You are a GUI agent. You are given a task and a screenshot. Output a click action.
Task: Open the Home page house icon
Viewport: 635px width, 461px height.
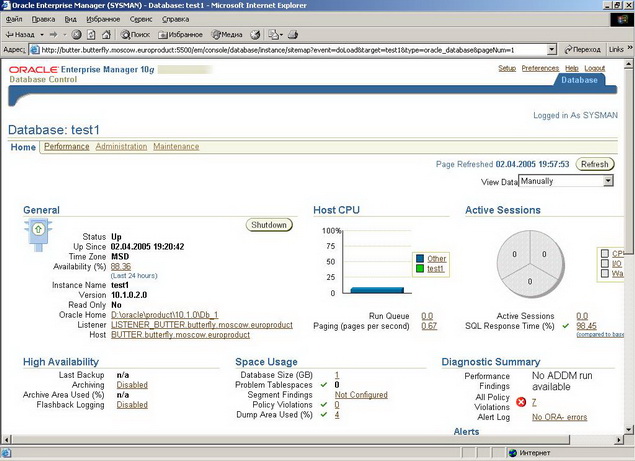coord(106,35)
